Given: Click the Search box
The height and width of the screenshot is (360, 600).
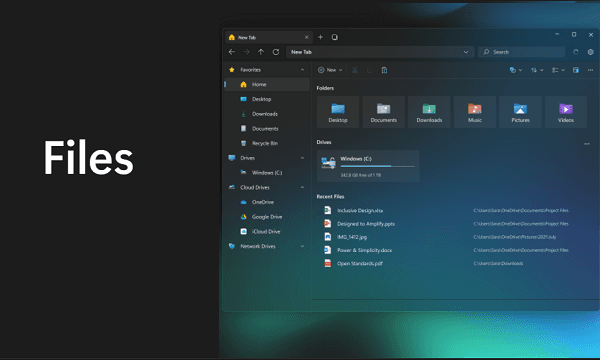Looking at the screenshot, I should [x=521, y=52].
